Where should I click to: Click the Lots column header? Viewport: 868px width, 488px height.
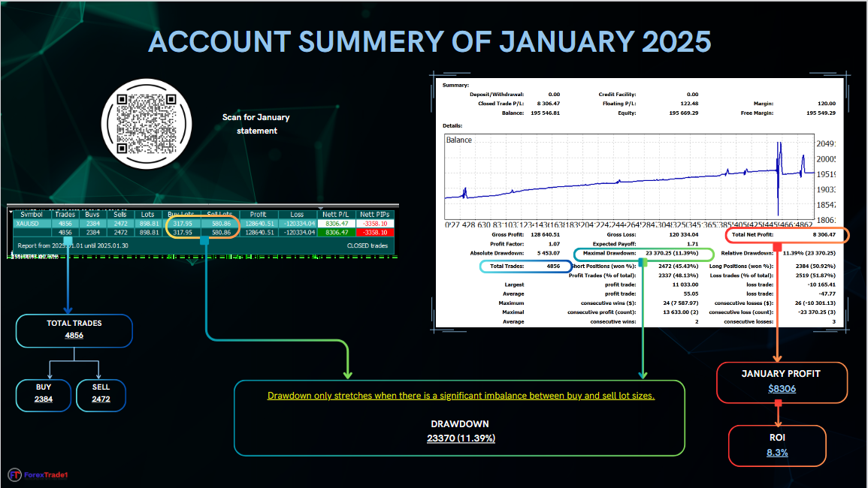(x=148, y=214)
